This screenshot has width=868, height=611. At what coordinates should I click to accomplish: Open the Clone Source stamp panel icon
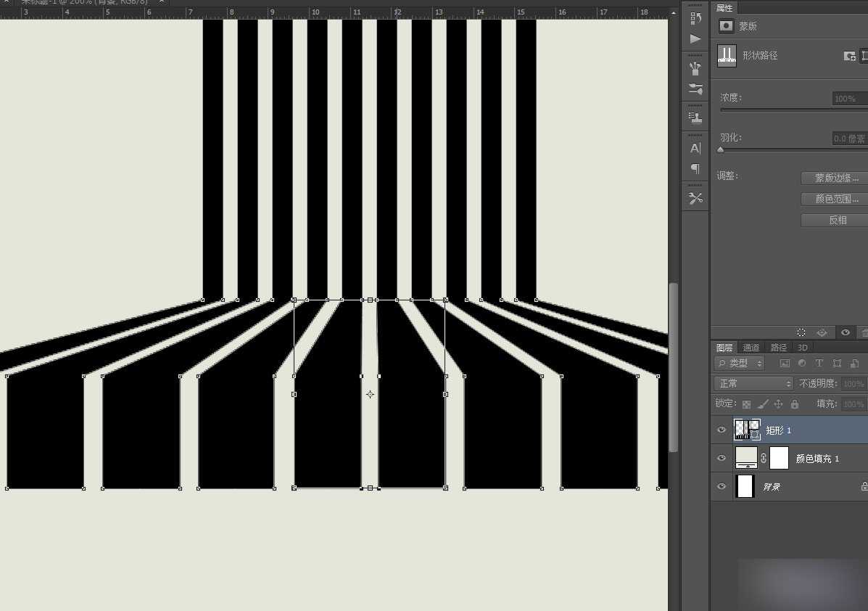[695, 118]
